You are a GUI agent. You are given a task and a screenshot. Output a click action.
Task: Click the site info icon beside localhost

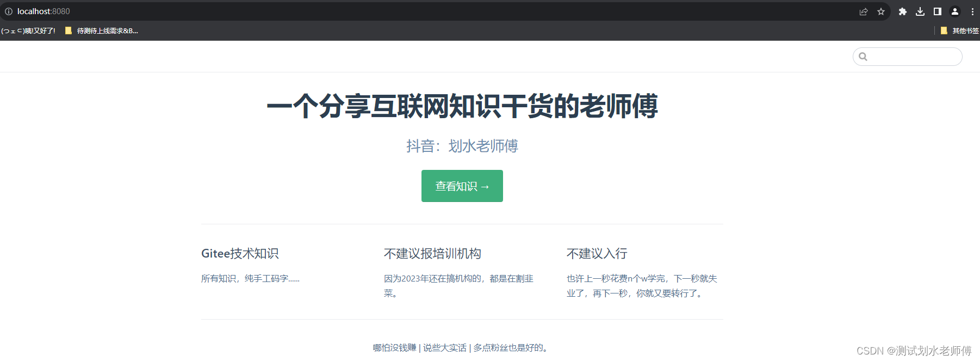9,11
